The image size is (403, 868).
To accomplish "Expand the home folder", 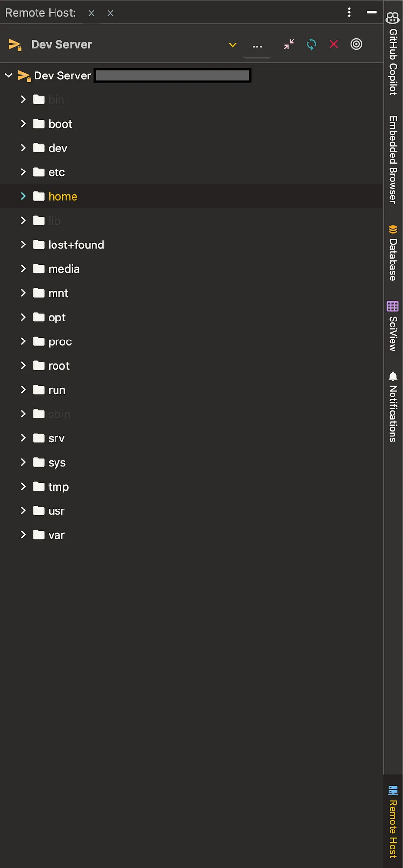I will [23, 196].
